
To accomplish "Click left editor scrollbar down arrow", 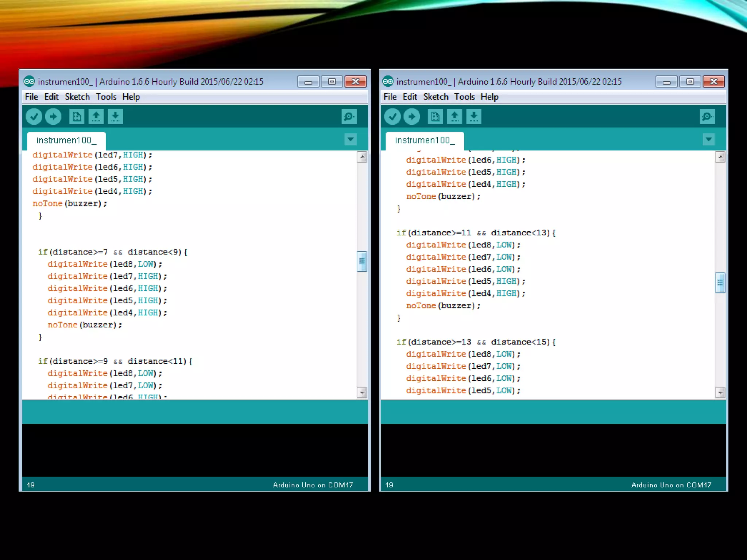I will tap(362, 393).
